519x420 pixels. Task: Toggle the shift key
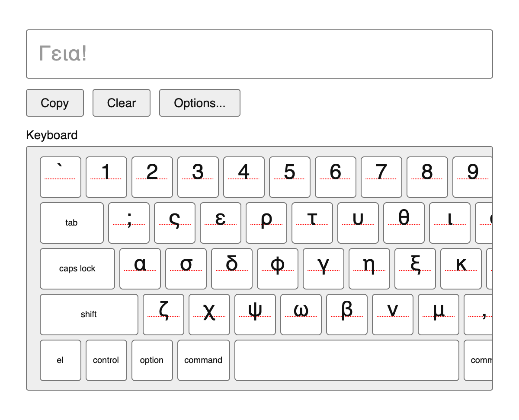[x=89, y=315]
